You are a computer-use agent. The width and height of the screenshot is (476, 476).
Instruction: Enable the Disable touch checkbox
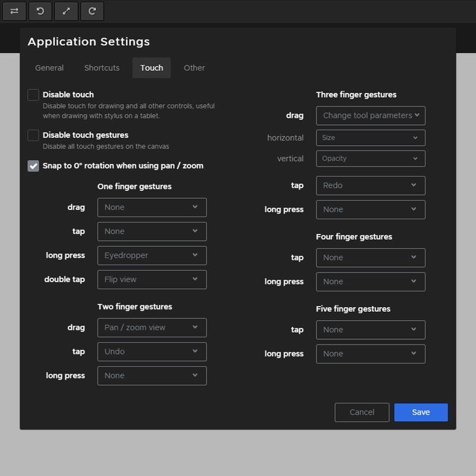pos(33,95)
